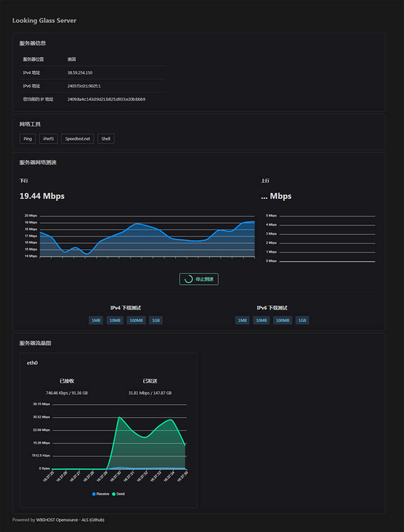Click the server IPv4 address 38.59.254.150
This screenshot has width=404, height=532.
coord(80,73)
